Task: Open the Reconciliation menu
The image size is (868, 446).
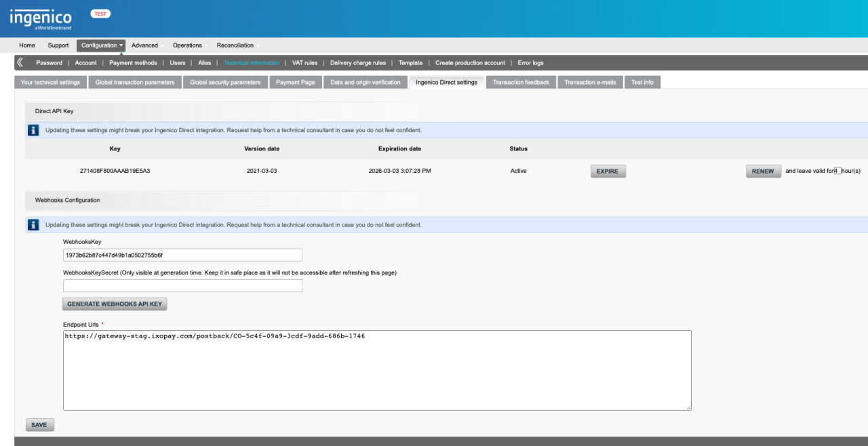Action: (x=235, y=45)
